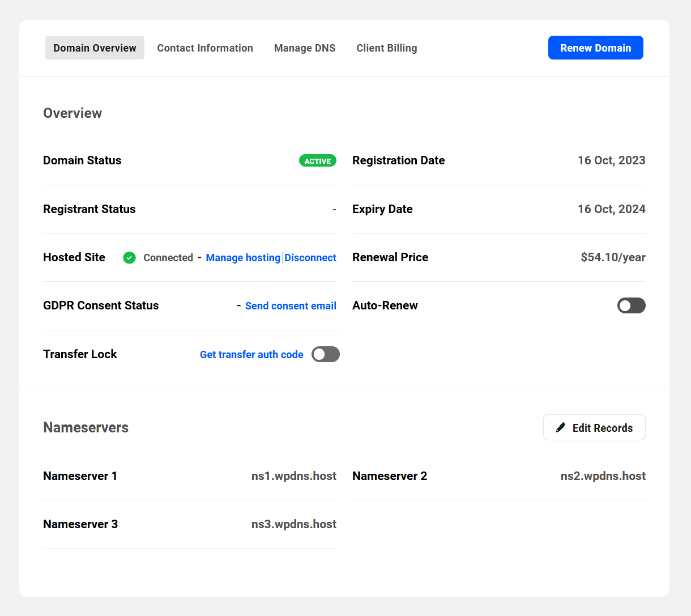This screenshot has height=616, width=691.
Task: Click the Registrant Status label
Action: (x=89, y=209)
